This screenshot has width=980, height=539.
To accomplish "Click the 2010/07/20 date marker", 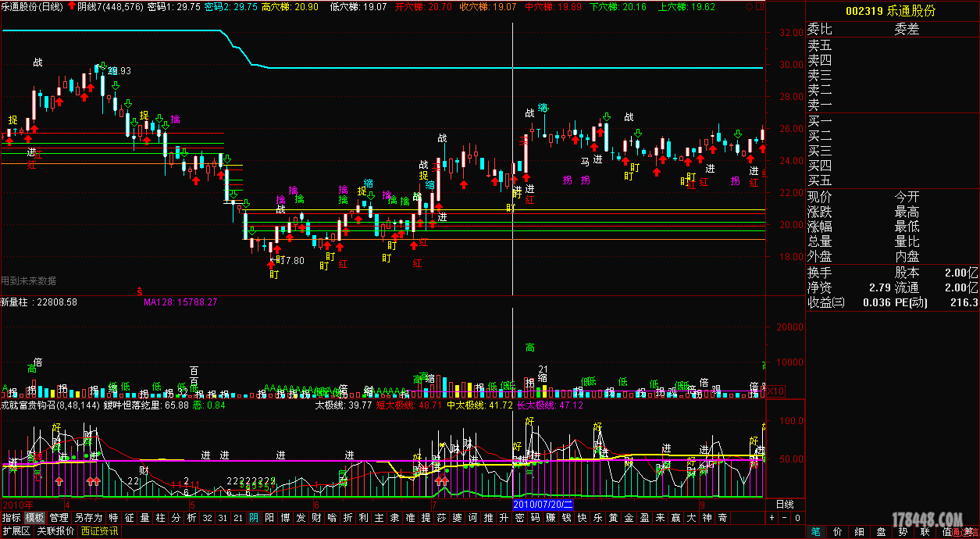I will 543,505.
